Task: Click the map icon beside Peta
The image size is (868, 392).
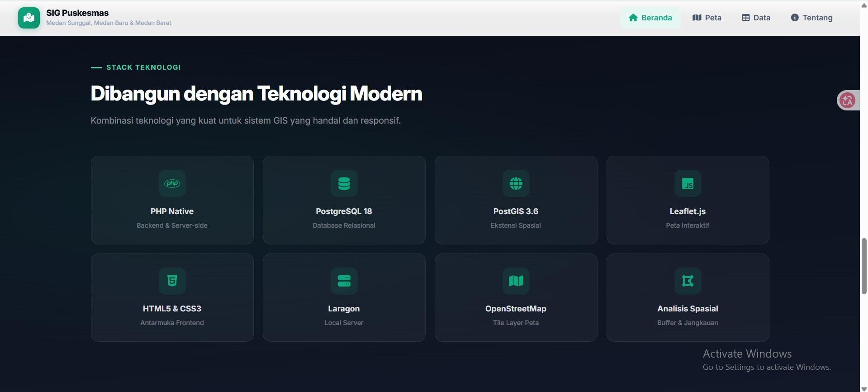Action: [x=697, y=18]
